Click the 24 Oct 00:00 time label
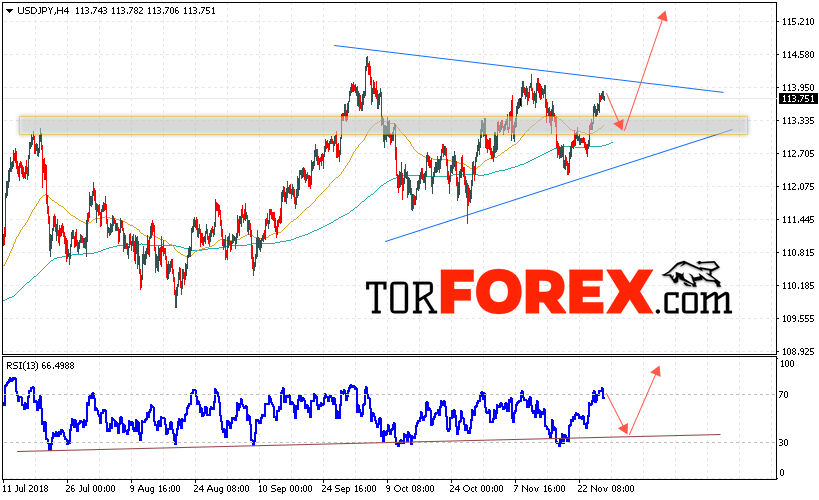Screen dimensions: 819x500 476,489
